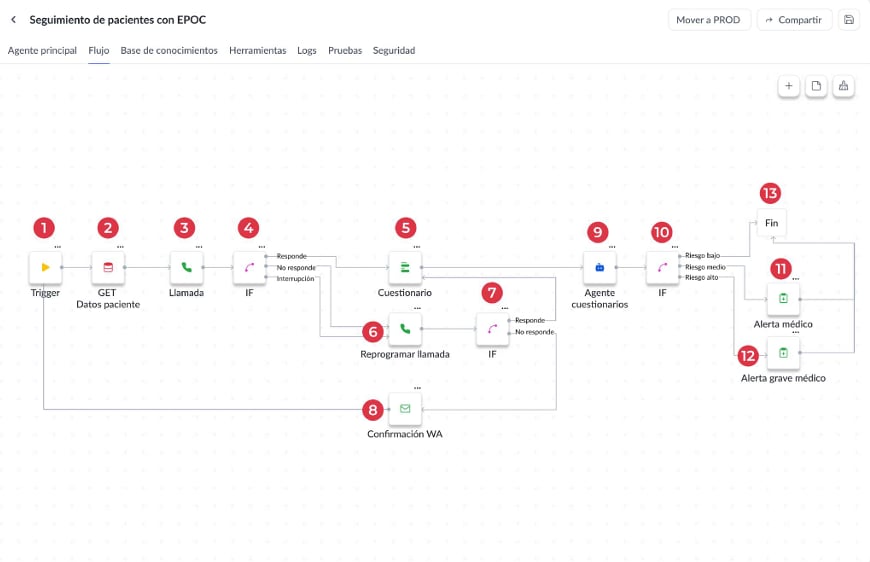Viewport: 870px width, 562px height.
Task: Open the three-dot menu above Trigger node
Action: (58, 247)
